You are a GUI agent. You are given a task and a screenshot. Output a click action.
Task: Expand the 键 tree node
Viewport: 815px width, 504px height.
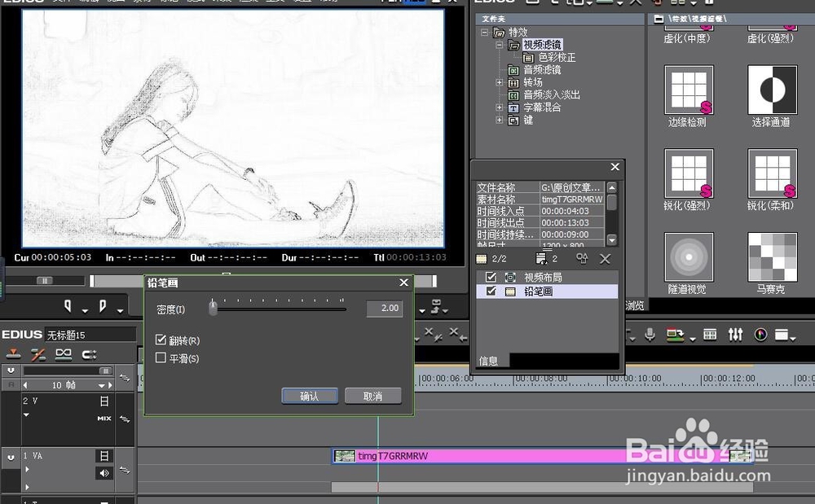tap(500, 121)
